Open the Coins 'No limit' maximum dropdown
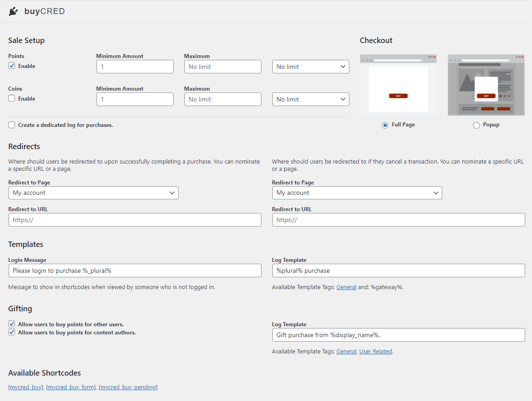This screenshot has width=532, height=401. (x=310, y=99)
